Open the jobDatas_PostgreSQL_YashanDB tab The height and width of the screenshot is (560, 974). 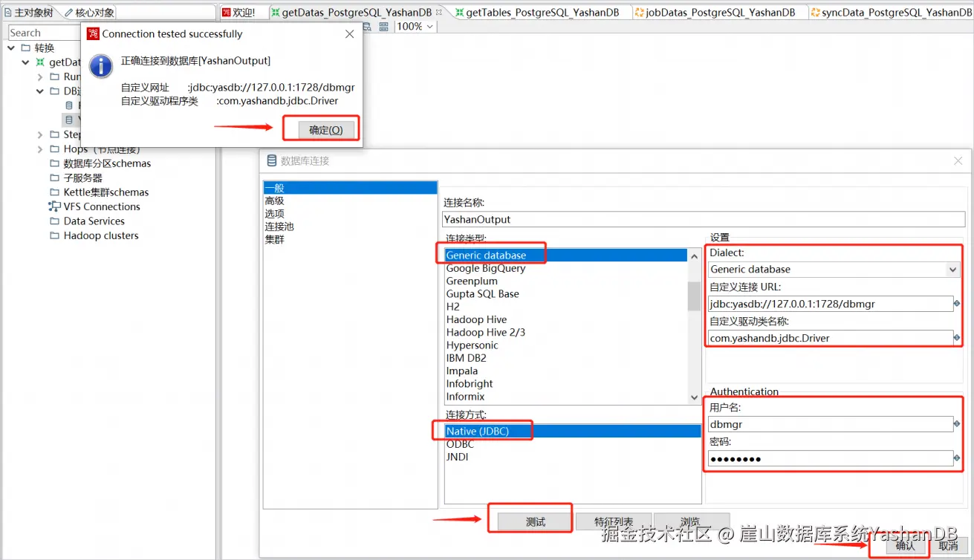pos(721,13)
